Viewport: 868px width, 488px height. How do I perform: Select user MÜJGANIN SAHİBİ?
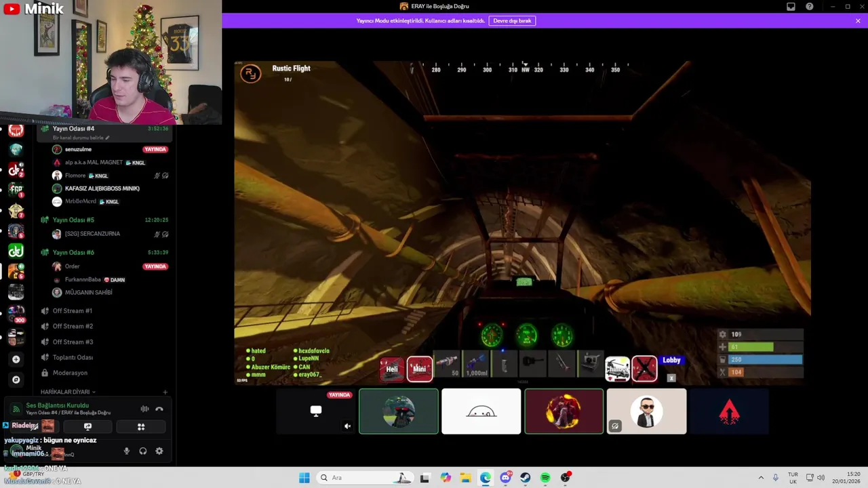coord(88,293)
